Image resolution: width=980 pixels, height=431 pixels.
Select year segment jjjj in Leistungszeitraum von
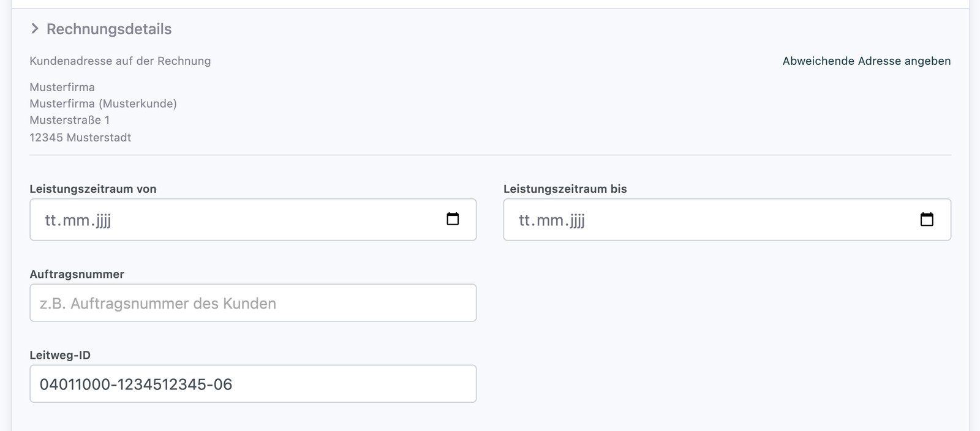point(103,220)
